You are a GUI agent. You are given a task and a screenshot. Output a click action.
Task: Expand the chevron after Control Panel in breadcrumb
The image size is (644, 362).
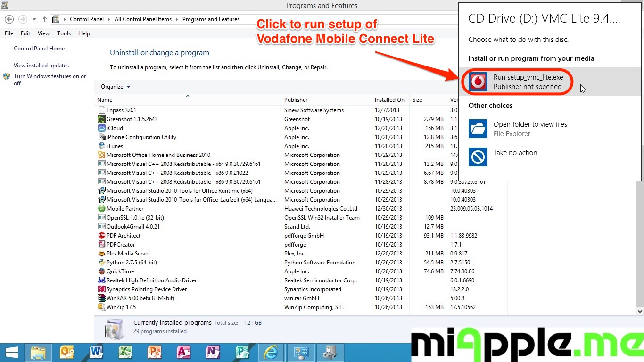[109, 19]
